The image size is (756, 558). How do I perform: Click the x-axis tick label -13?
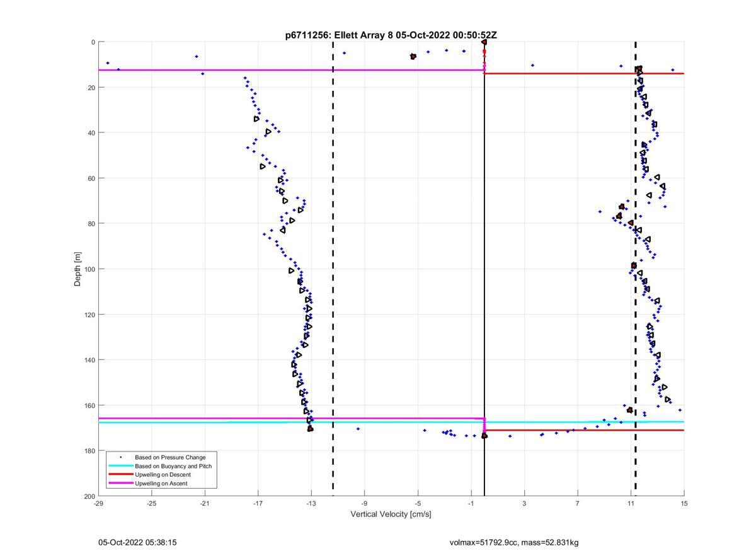[311, 503]
